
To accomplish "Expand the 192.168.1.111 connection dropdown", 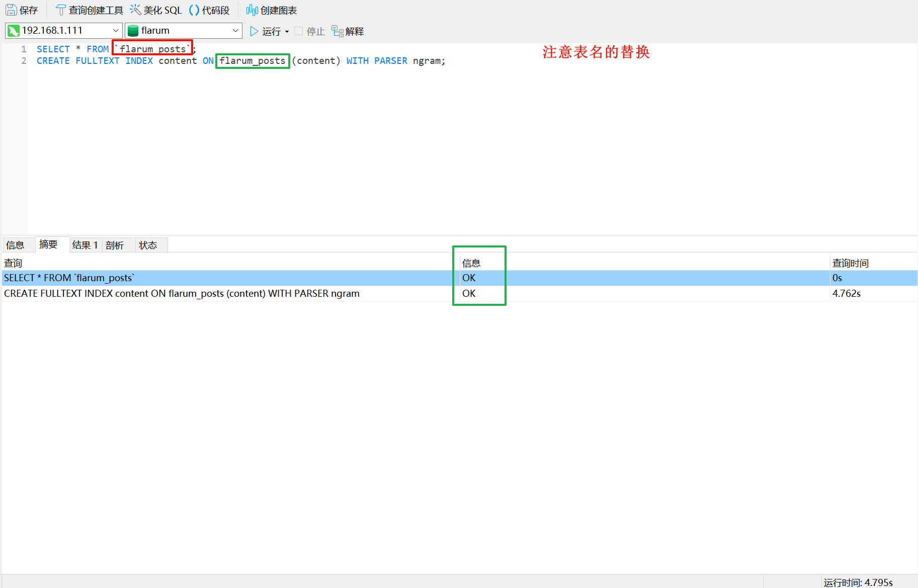I will point(116,31).
